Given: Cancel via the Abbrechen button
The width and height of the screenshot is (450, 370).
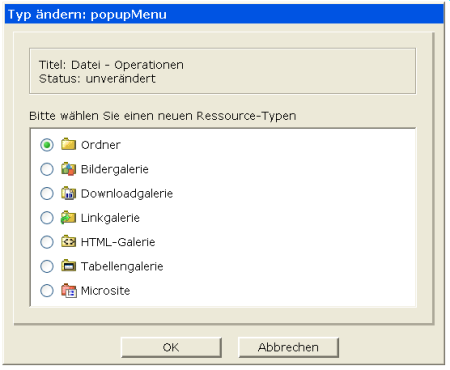Looking at the screenshot, I should (x=288, y=347).
